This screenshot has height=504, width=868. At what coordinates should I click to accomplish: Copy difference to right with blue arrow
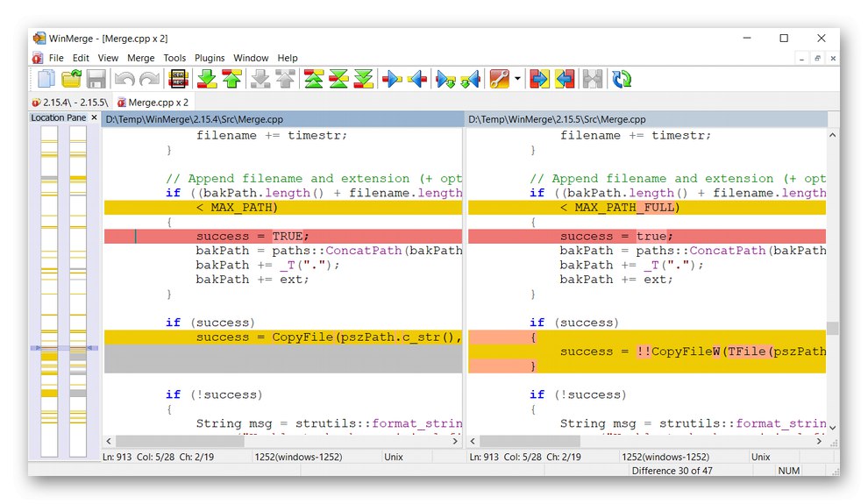393,80
